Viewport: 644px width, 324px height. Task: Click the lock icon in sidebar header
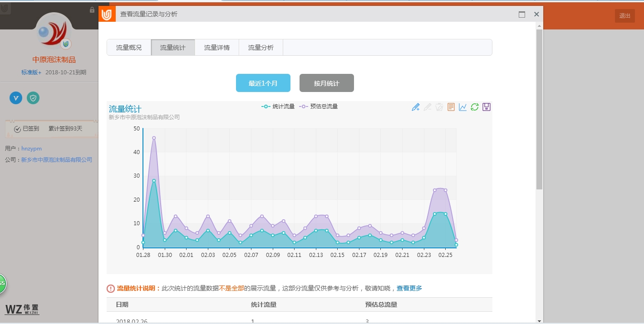92,10
